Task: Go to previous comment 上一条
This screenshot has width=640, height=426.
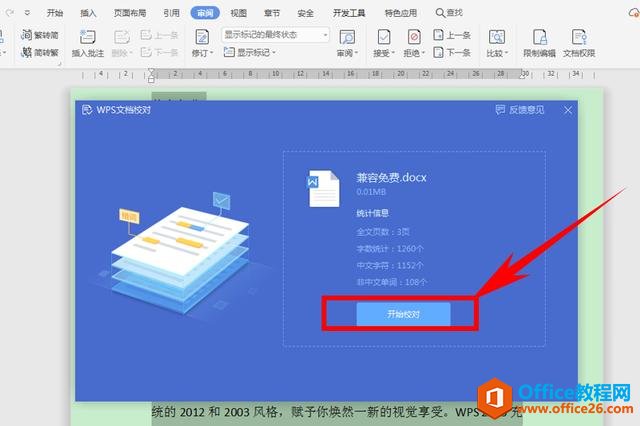Action: point(159,35)
